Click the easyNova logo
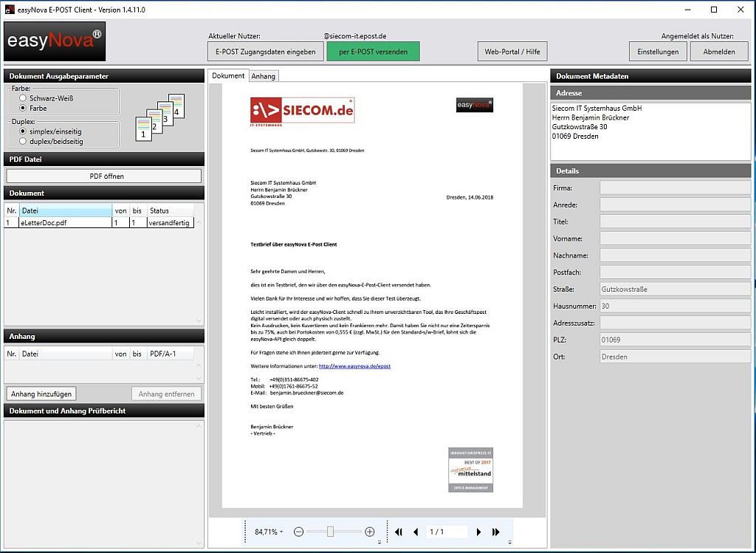Viewport: 756px width, 553px height. click(x=55, y=41)
